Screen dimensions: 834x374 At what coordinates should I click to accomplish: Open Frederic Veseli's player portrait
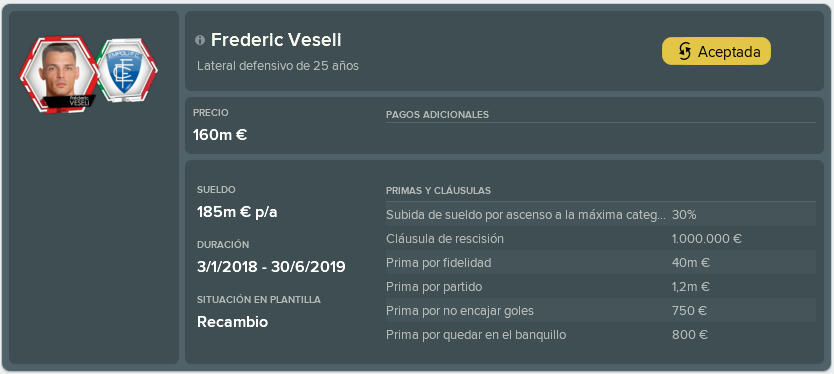60,74
